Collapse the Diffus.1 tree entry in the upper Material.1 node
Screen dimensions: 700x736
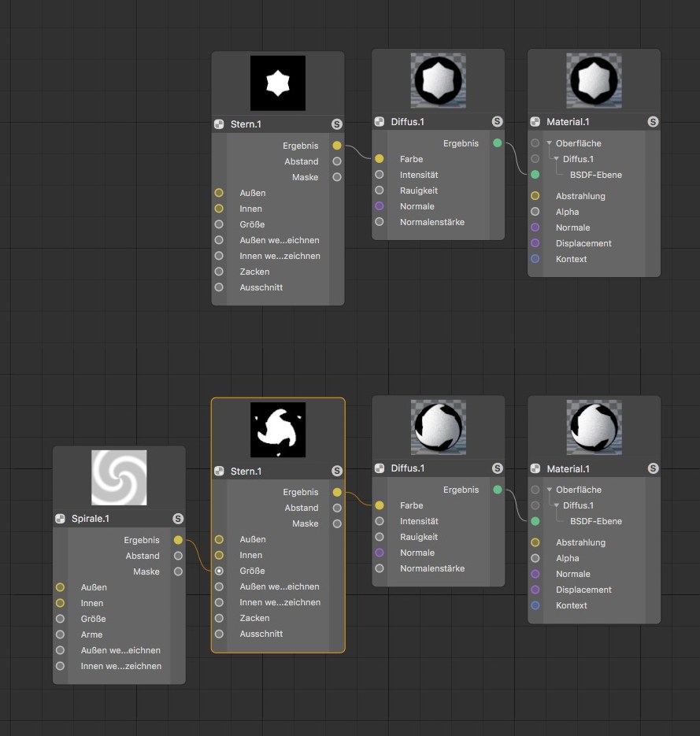(557, 159)
